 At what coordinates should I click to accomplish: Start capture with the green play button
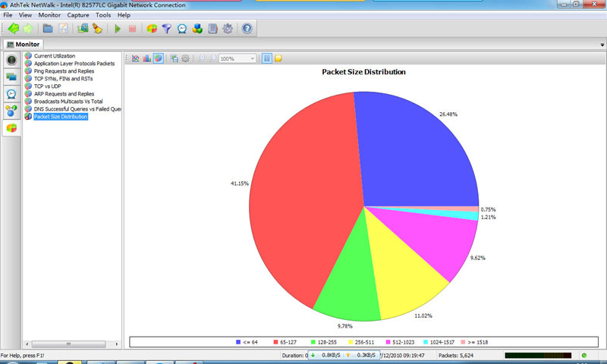tap(118, 29)
